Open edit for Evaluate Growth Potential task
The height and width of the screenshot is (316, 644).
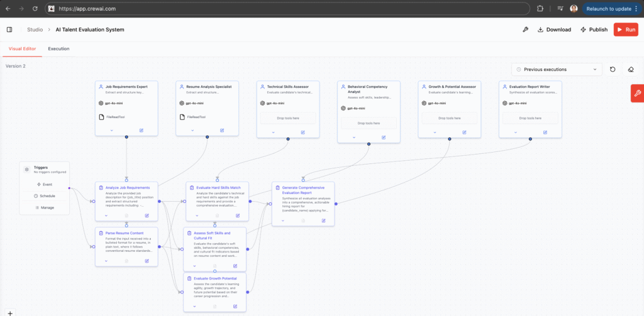pos(235,307)
